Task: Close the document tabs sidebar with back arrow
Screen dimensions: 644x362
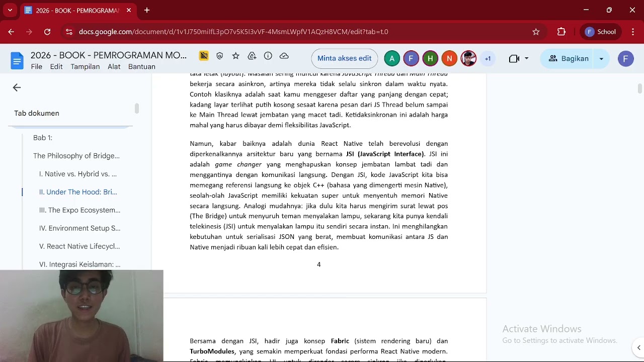Action: click(x=17, y=87)
